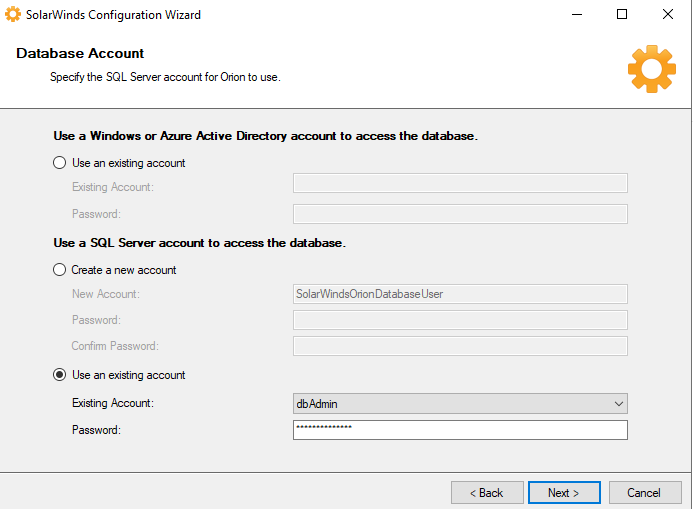
Task: Cancel the configuration wizard
Action: tap(643, 492)
